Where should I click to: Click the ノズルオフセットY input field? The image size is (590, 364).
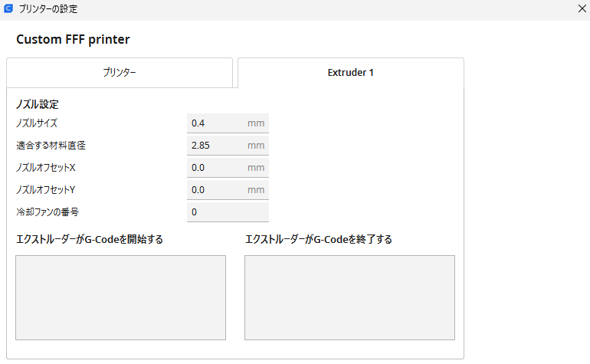[218, 189]
